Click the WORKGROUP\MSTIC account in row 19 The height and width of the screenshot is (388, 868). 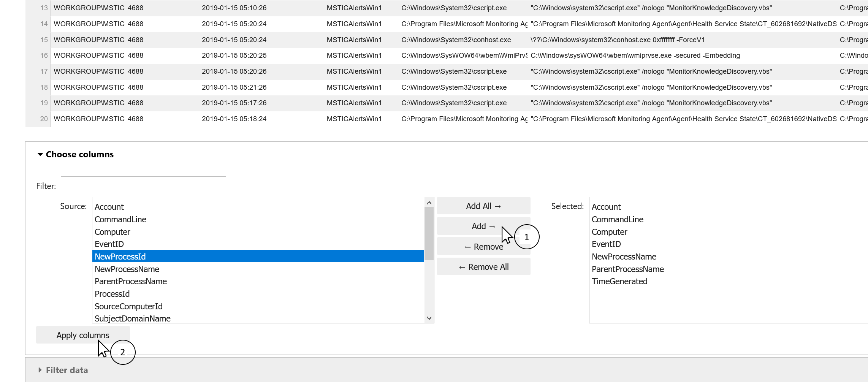(x=89, y=103)
